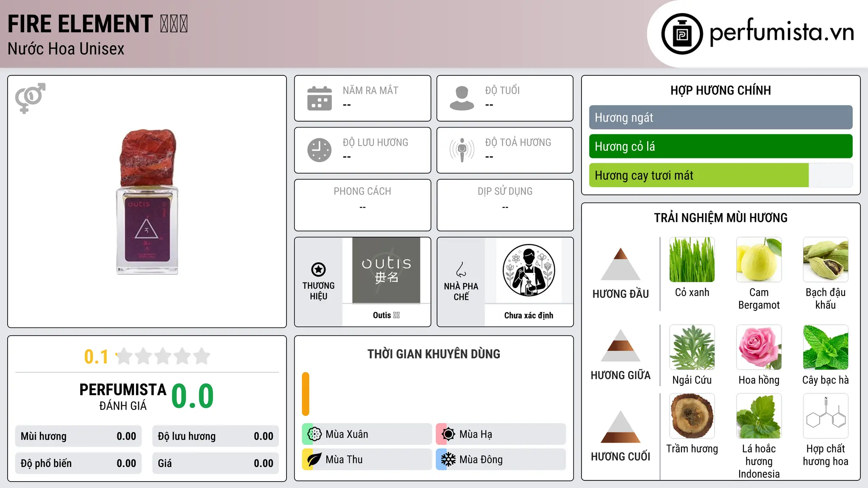Click the nose icon above Nhà pha chế
This screenshot has width=868, height=488.
click(461, 269)
